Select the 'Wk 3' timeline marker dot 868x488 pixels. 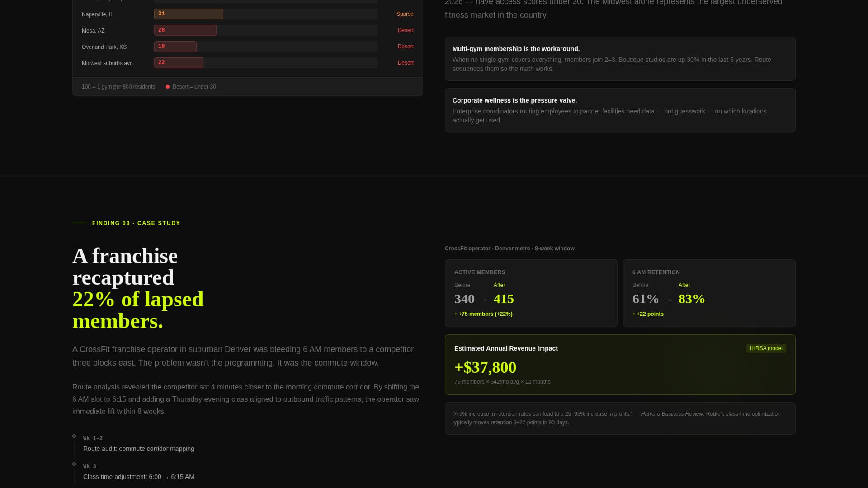pyautogui.click(x=74, y=464)
